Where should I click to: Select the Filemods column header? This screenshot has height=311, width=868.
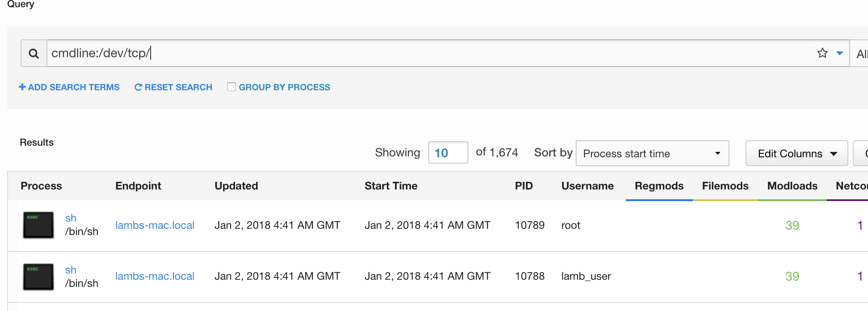tap(725, 186)
